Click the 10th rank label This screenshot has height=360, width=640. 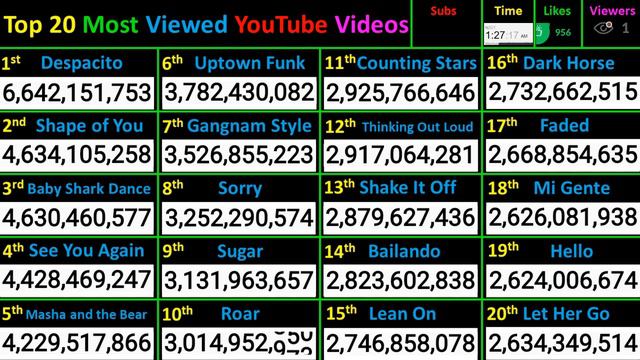177,313
